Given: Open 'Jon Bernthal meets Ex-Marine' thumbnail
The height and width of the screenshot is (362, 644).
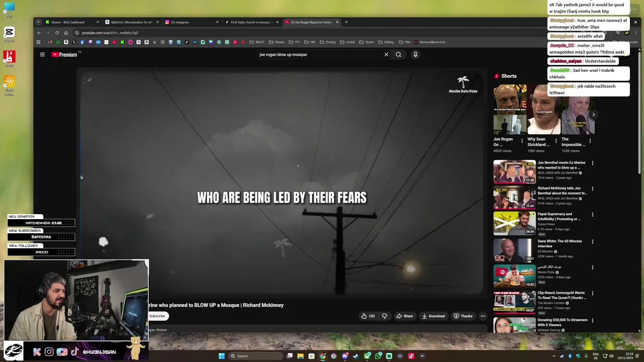Looking at the screenshot, I should click(x=514, y=171).
